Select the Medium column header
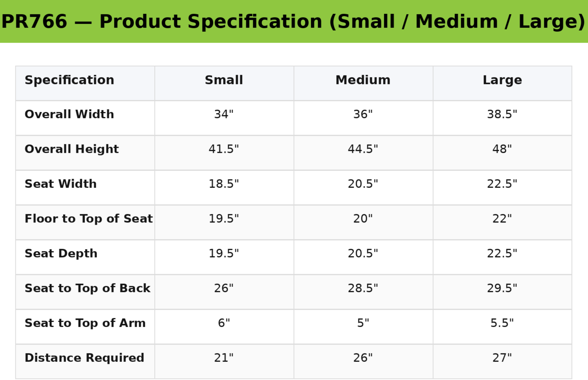The height and width of the screenshot is (380, 588). (363, 80)
